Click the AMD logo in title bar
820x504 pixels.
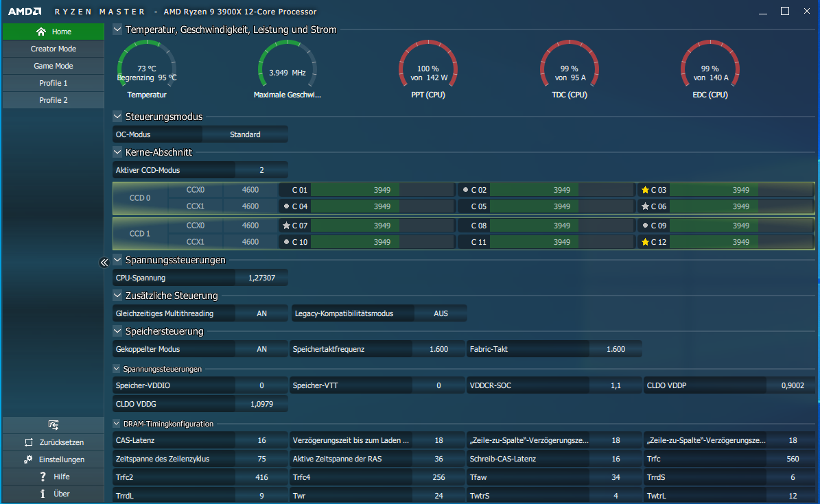25,11
